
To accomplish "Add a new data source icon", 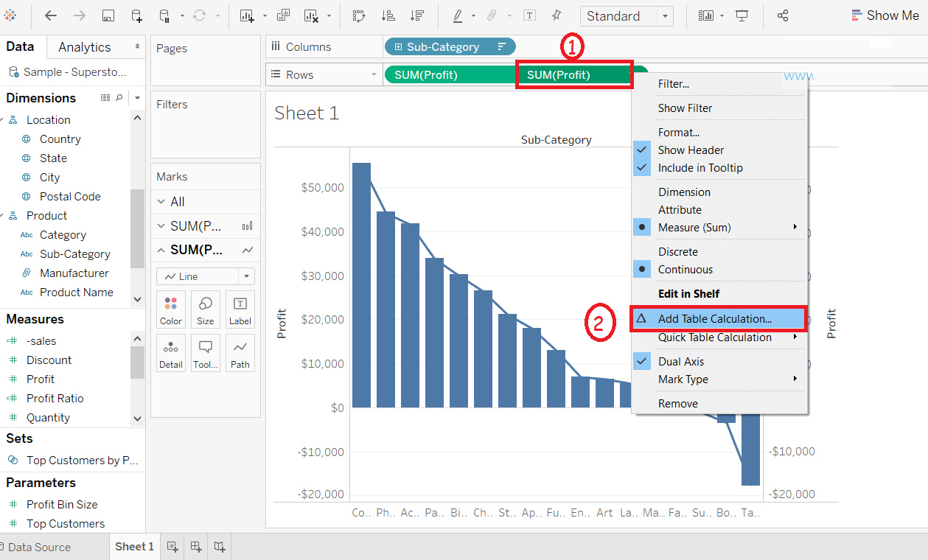I will (137, 15).
